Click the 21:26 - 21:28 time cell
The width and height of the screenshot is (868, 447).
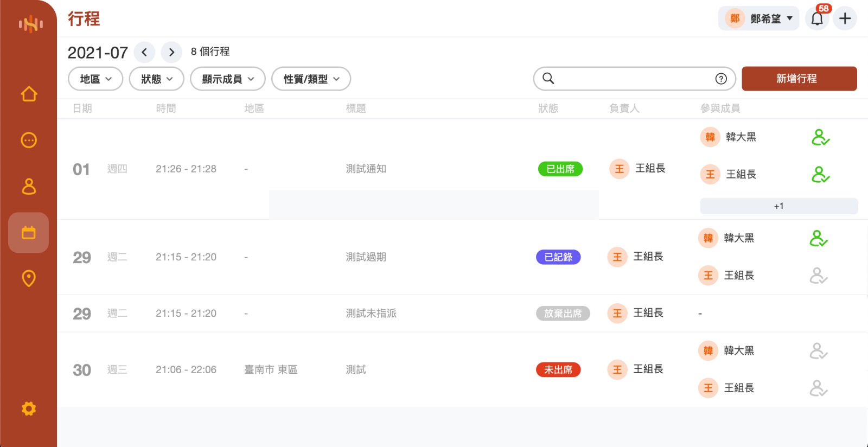pyautogui.click(x=186, y=169)
